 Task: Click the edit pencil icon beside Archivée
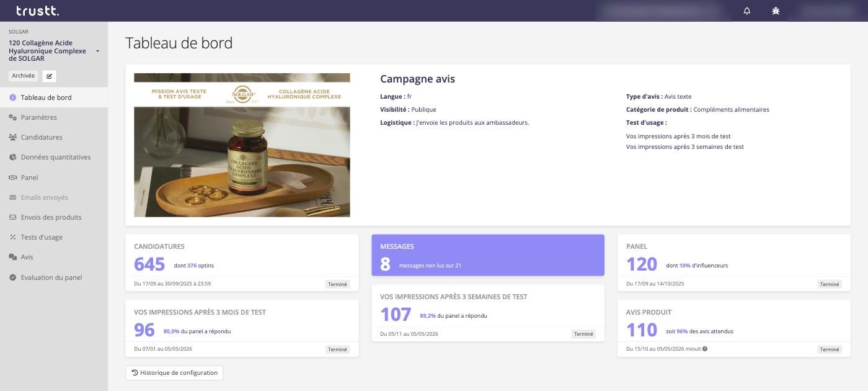(49, 76)
